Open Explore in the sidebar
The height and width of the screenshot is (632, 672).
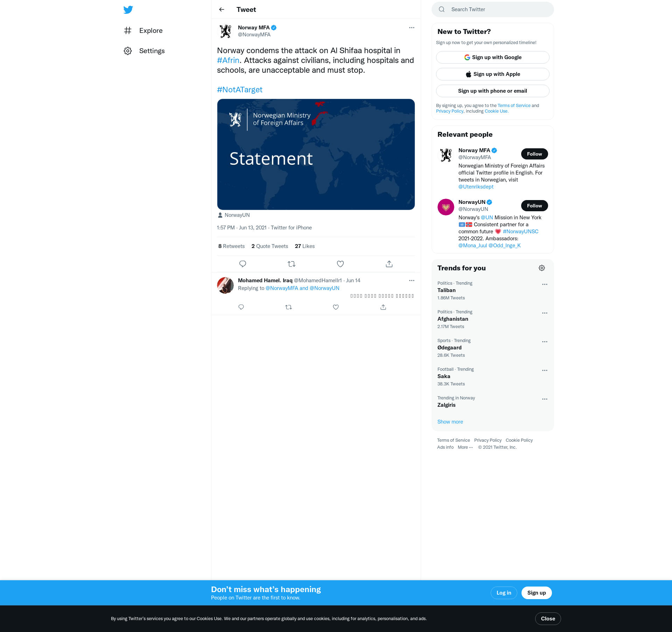pyautogui.click(x=150, y=30)
